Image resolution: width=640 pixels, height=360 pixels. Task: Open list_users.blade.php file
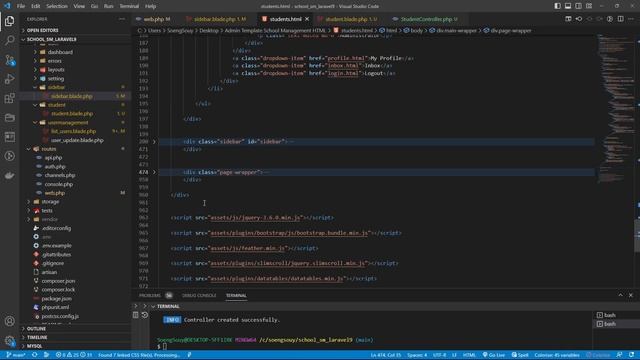coord(73,131)
